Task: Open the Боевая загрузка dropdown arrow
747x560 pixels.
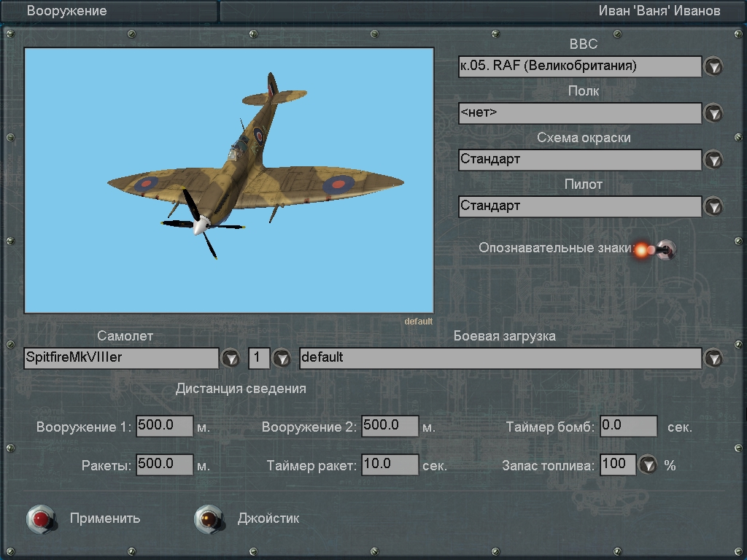Action: pos(713,358)
